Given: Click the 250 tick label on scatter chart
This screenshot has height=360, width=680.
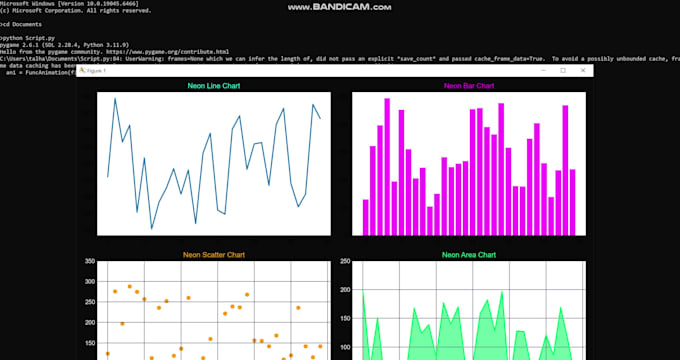Looking at the screenshot, I should click(90, 302).
